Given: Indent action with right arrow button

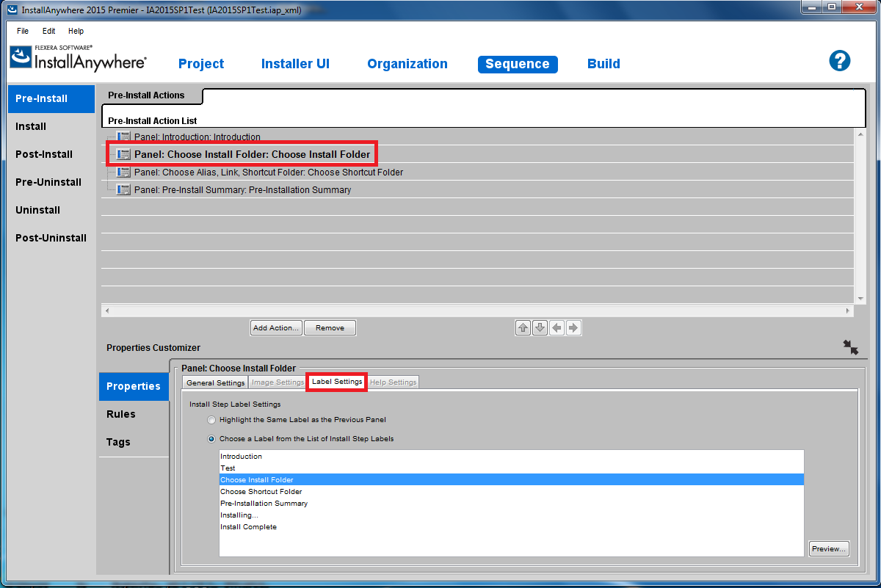Looking at the screenshot, I should coord(574,327).
